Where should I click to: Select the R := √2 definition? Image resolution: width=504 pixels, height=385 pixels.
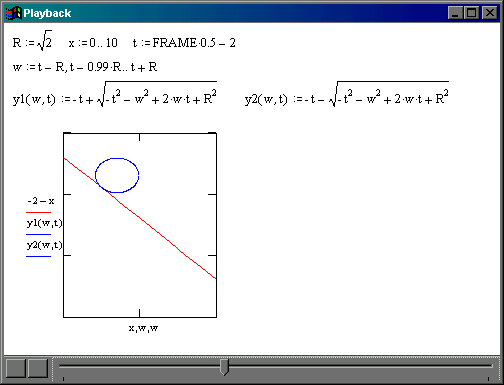click(32, 41)
